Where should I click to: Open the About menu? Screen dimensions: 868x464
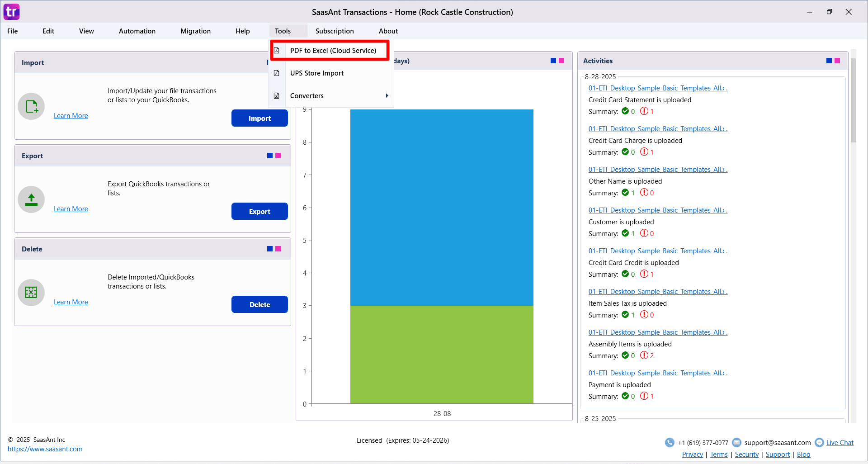pyautogui.click(x=388, y=31)
